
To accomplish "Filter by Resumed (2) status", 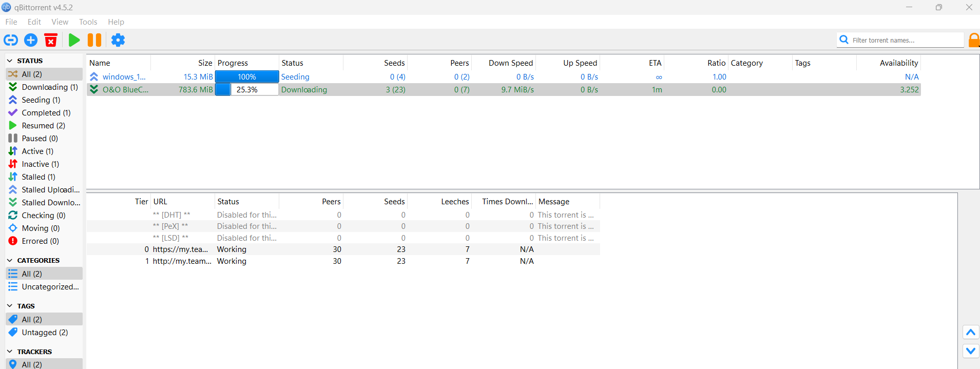I will (44, 125).
